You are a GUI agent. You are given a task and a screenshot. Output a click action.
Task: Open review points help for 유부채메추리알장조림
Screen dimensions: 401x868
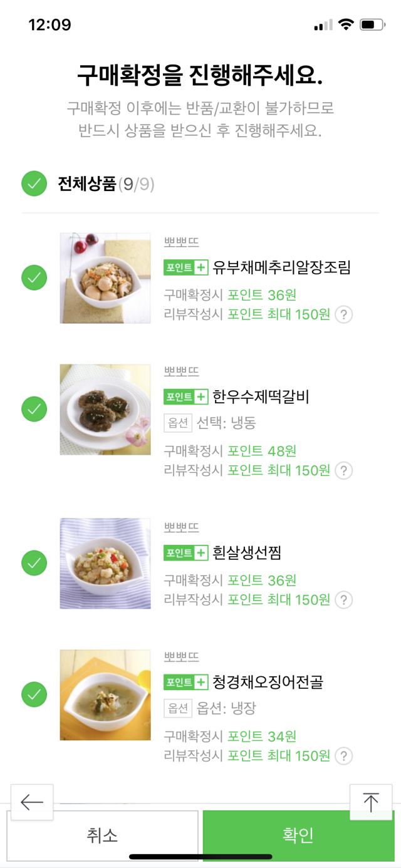pyautogui.click(x=343, y=314)
